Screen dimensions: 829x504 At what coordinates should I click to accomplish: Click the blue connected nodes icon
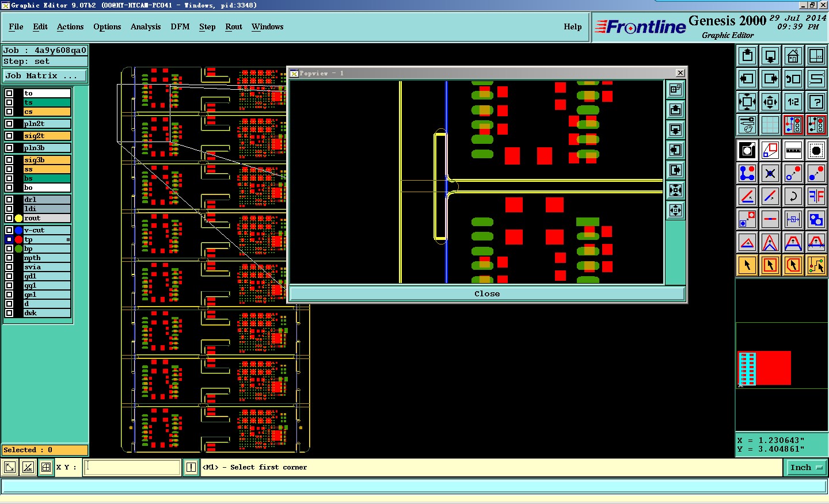[x=747, y=173]
